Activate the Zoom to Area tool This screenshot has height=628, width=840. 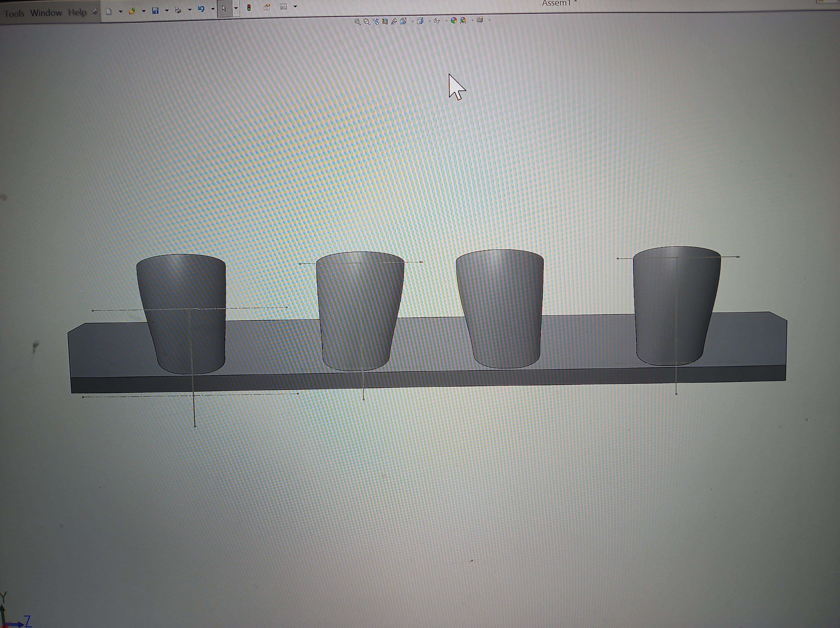pyautogui.click(x=366, y=22)
